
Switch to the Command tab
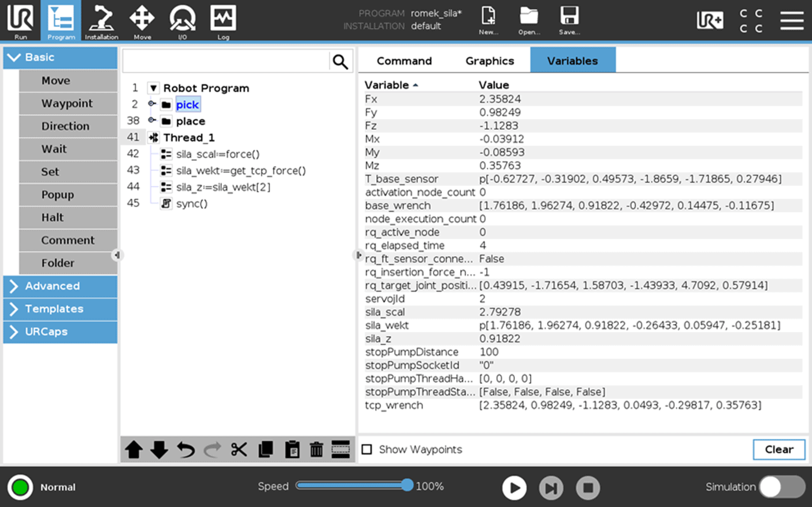[x=404, y=61]
